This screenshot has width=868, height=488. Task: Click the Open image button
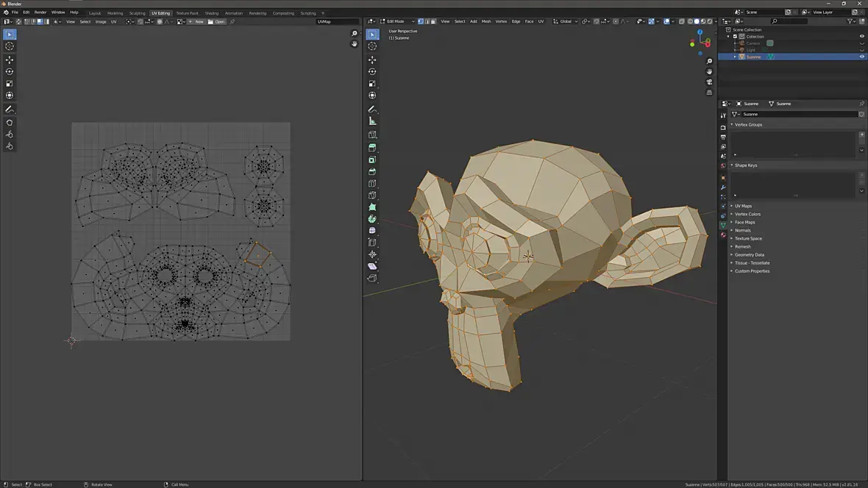(x=217, y=21)
